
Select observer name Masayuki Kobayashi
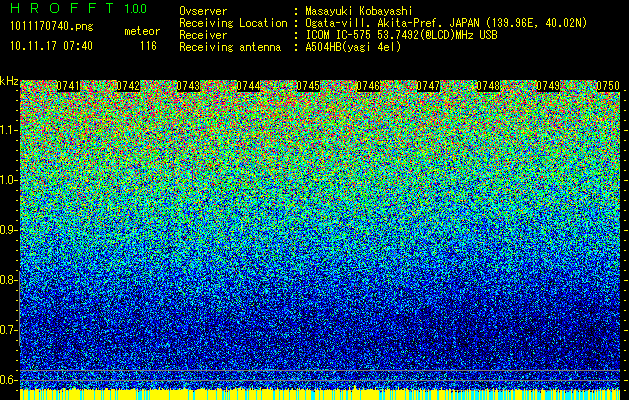359,11
